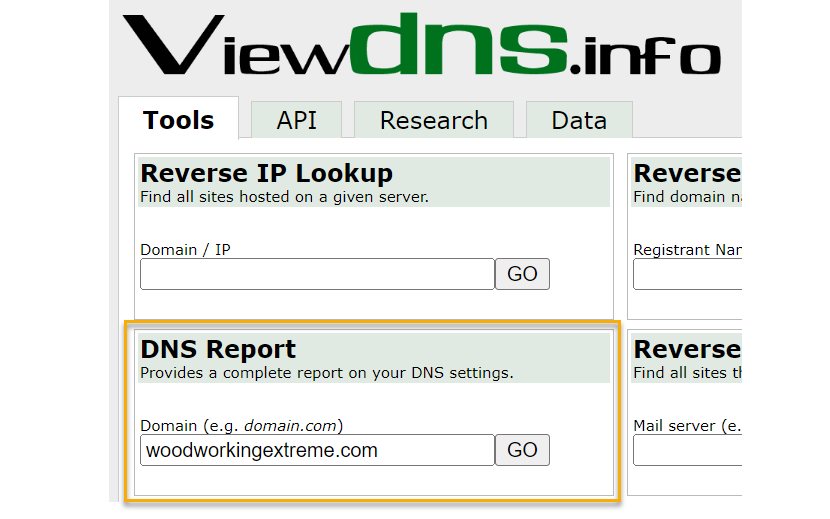Click the "Domain (e.g. domain.com)" label

point(241,425)
